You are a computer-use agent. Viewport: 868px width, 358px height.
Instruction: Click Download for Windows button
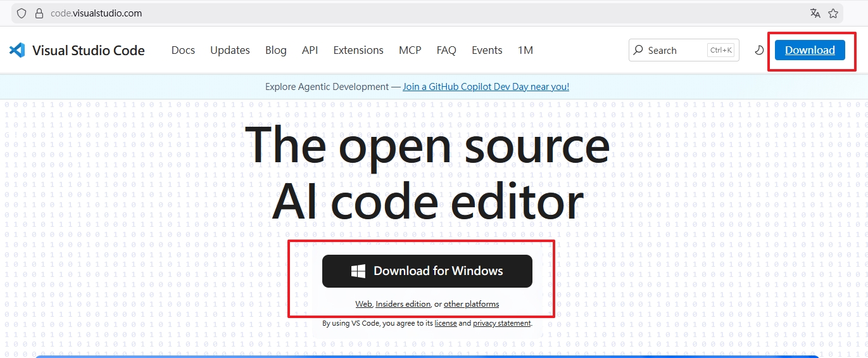point(427,271)
